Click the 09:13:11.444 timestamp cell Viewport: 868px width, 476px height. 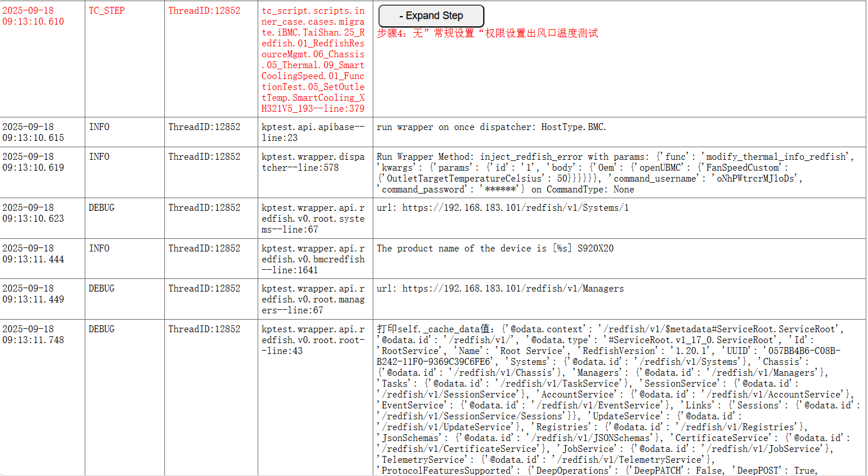pyautogui.click(x=33, y=254)
